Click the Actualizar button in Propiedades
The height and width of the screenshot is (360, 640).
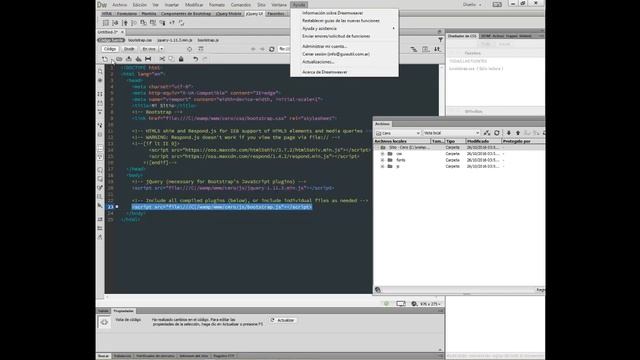(x=282, y=320)
